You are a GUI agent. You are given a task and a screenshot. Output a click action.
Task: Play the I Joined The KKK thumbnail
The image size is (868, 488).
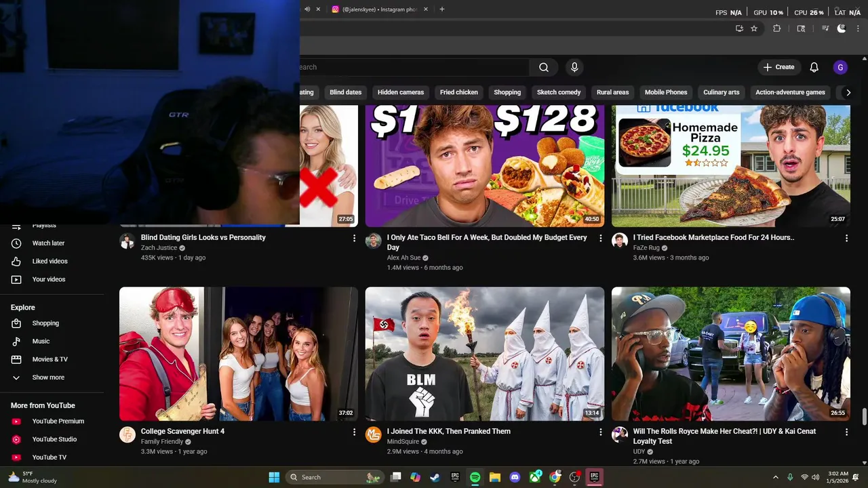[485, 354]
